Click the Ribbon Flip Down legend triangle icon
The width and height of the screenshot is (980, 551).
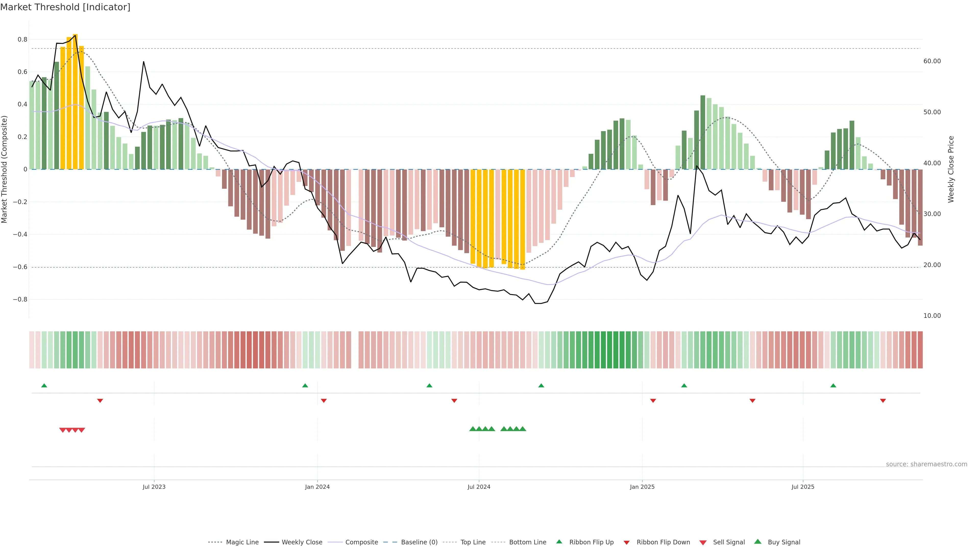coord(627,543)
